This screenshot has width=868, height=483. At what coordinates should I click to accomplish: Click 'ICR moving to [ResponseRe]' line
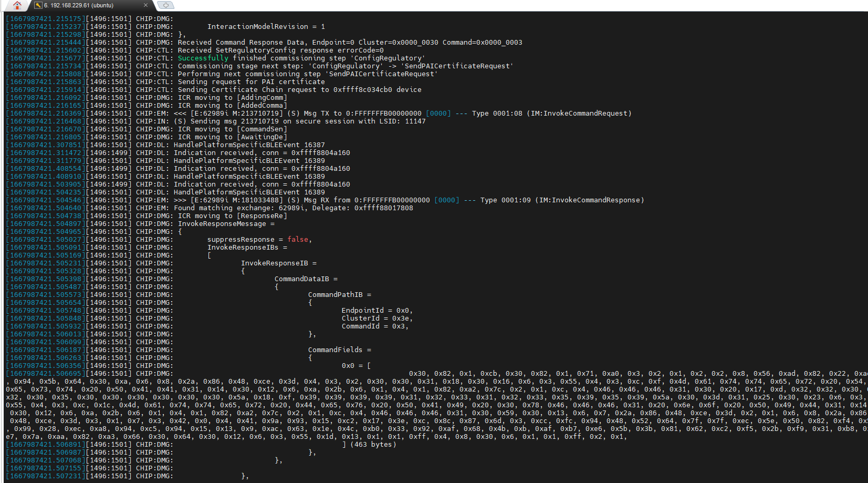(233, 216)
